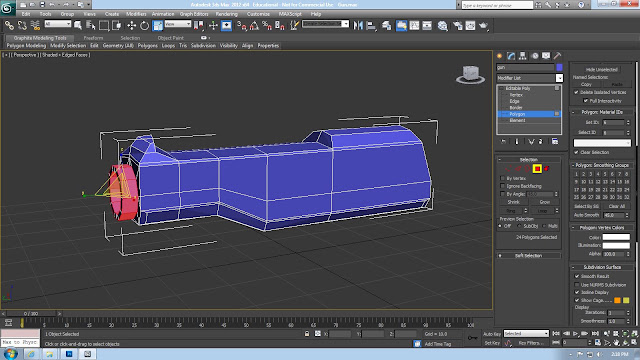Screen dimensions: 640x360
Task: Select the SubObj preview selection radio
Action: 519,226
